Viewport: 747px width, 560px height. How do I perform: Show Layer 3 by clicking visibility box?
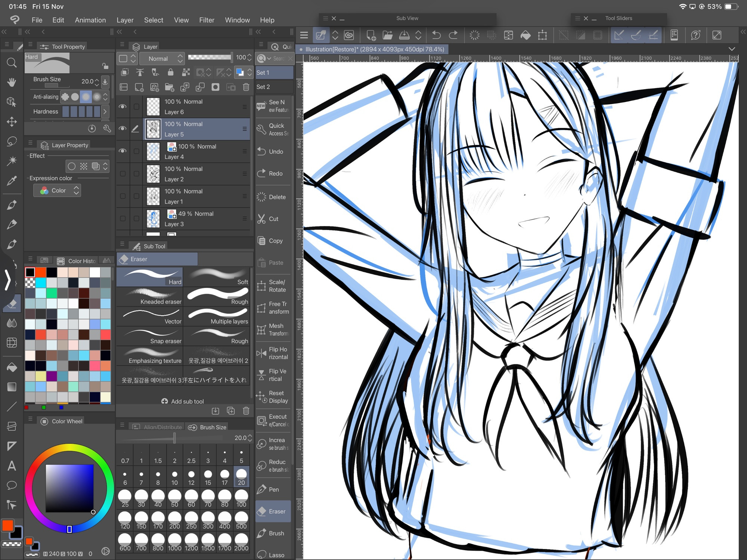coord(123,219)
